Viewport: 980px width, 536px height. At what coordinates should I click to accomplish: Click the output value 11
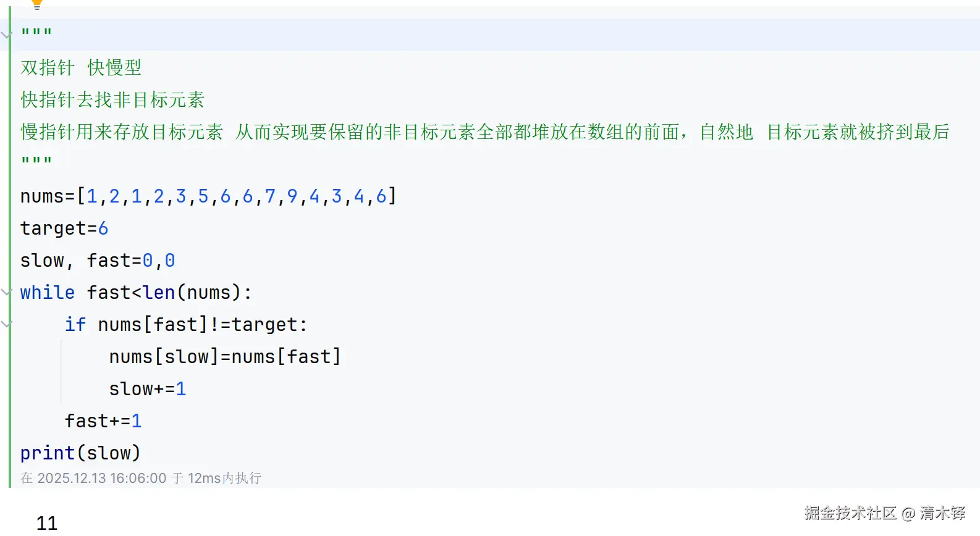pyautogui.click(x=47, y=523)
